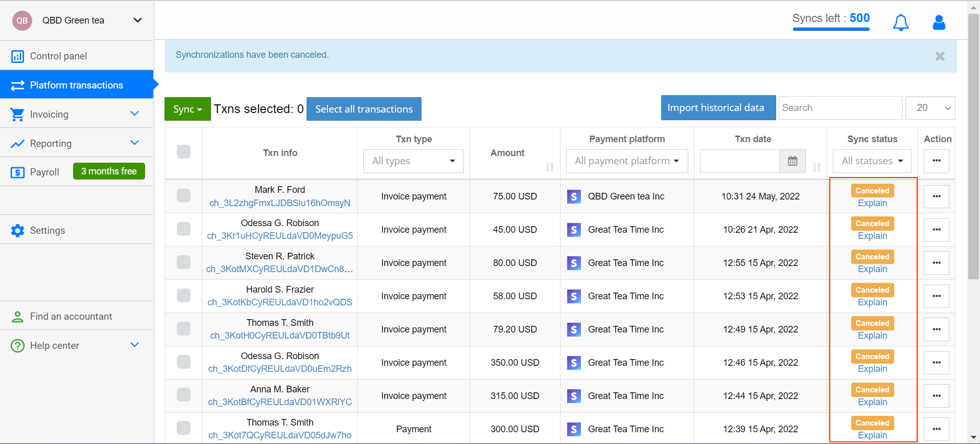The height and width of the screenshot is (444, 980).
Task: Open the All statuses filter dropdown
Action: (872, 161)
